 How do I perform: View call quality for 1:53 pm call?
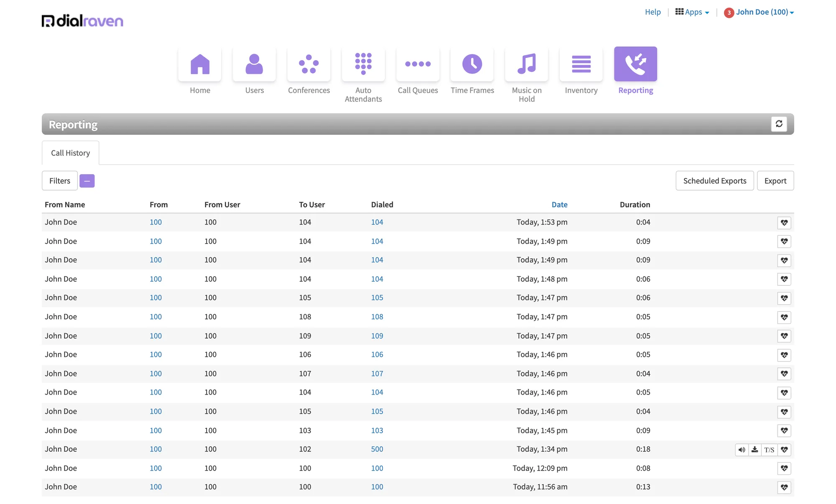(x=784, y=223)
